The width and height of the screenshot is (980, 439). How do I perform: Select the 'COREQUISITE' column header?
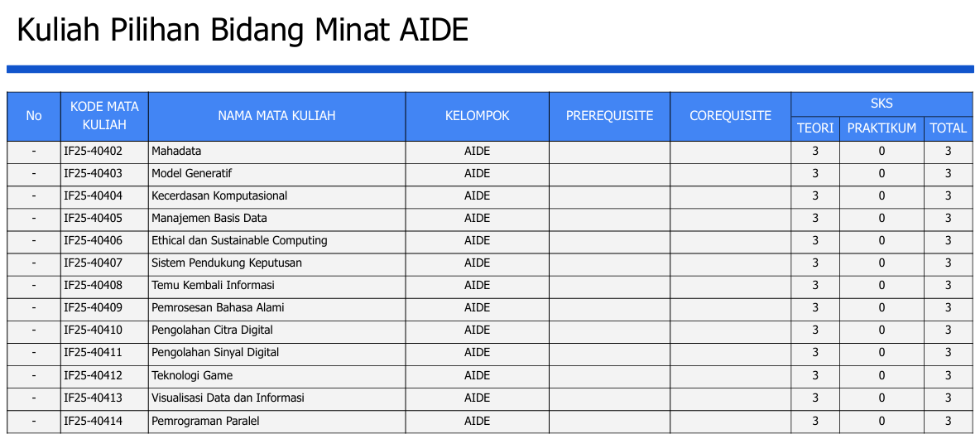click(730, 116)
